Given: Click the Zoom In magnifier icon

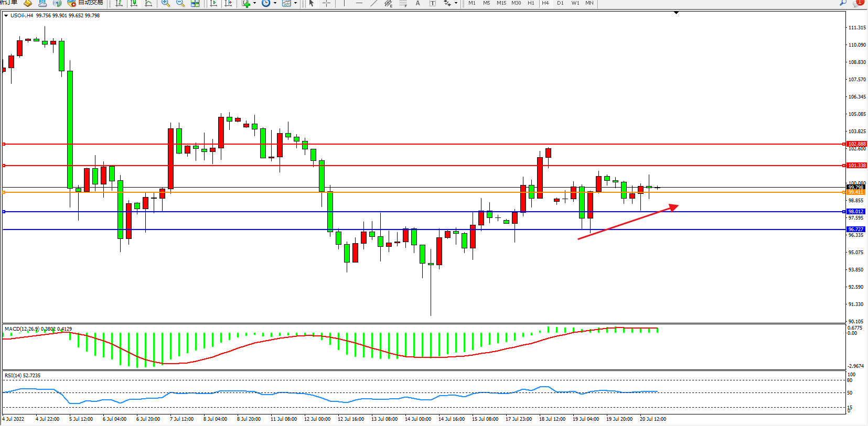Looking at the screenshot, I should pyautogui.click(x=165, y=3).
